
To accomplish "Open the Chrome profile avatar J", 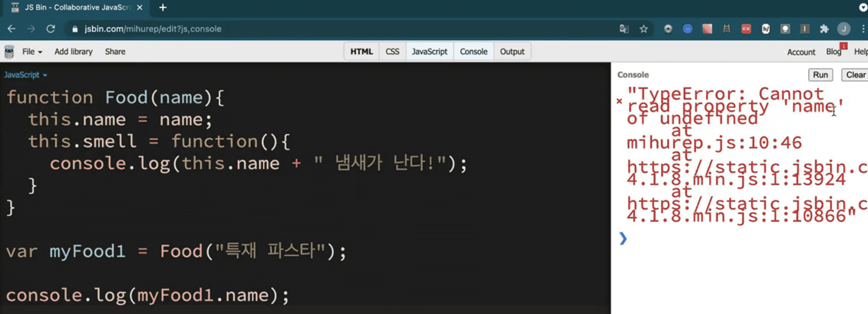I will (844, 29).
